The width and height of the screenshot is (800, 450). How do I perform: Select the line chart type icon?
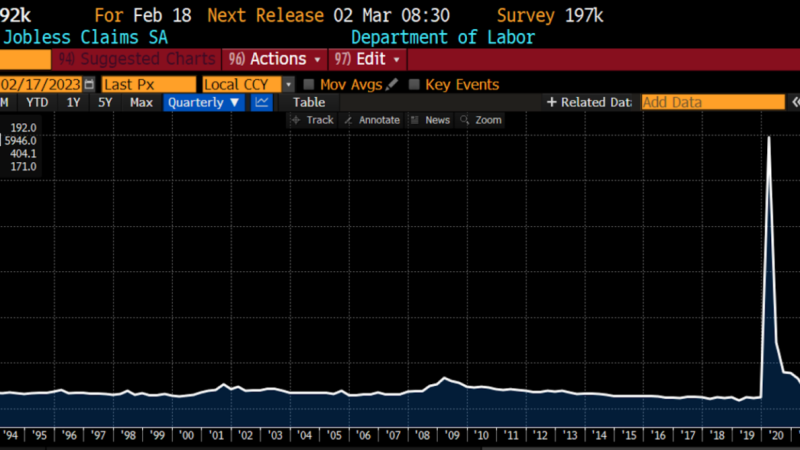click(x=261, y=102)
